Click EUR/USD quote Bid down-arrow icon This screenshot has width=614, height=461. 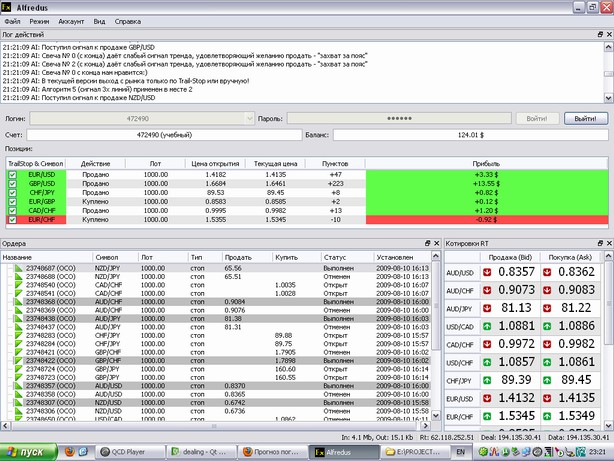pyautogui.click(x=487, y=398)
